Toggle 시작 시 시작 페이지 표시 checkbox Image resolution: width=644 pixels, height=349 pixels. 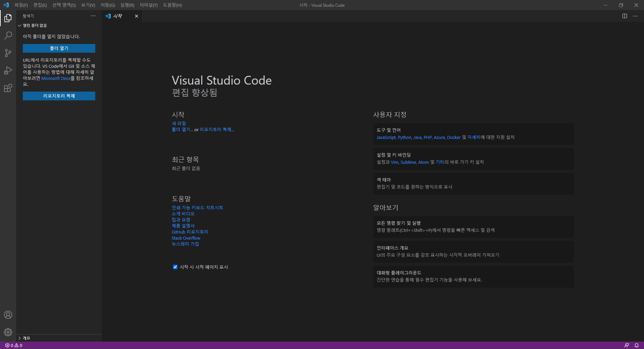click(x=175, y=267)
